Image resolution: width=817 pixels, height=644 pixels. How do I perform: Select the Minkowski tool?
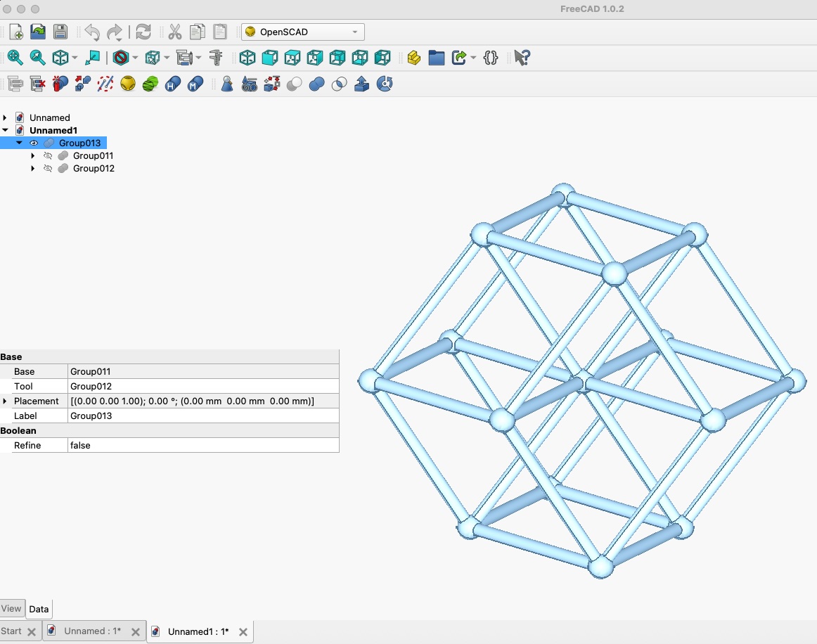pyautogui.click(x=195, y=84)
